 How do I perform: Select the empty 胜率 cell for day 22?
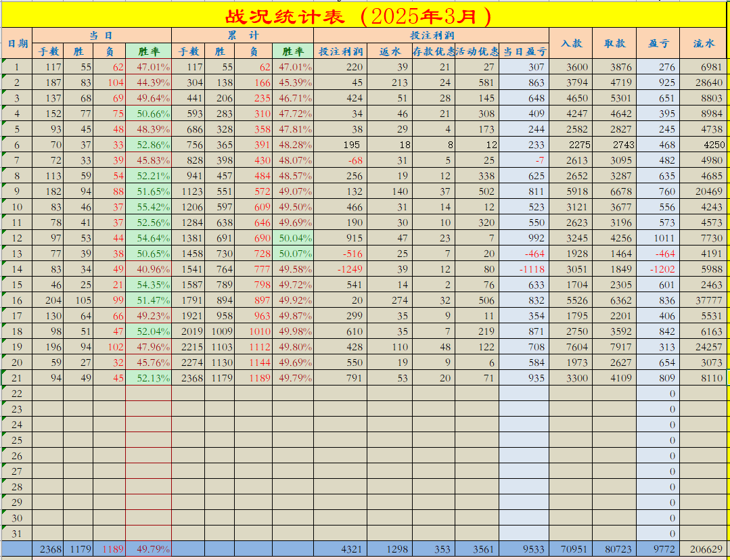(148, 396)
